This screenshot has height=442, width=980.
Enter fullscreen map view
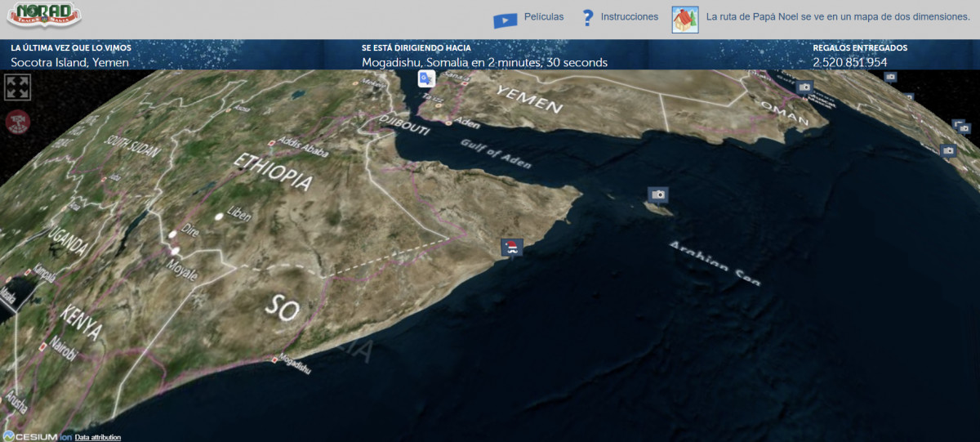click(x=17, y=87)
